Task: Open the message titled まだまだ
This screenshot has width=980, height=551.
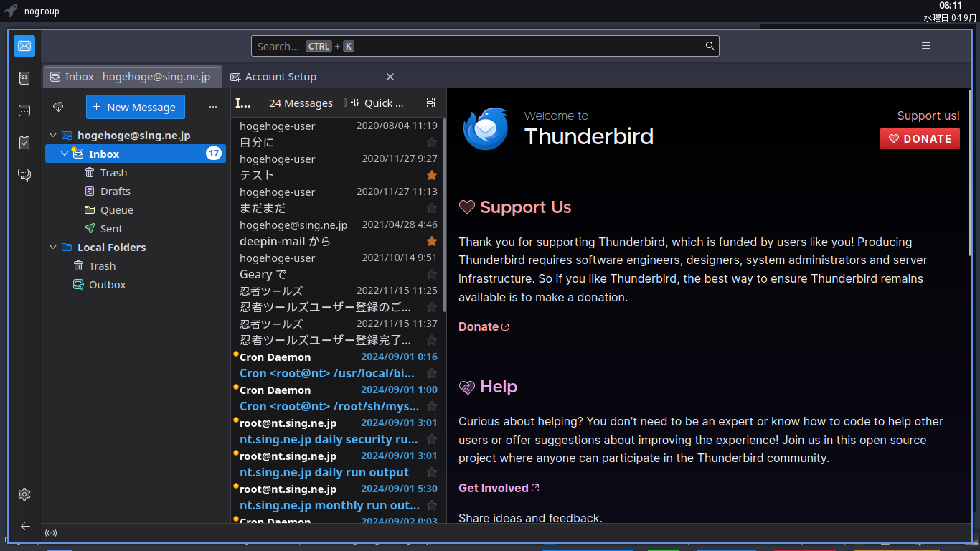Action: [337, 200]
